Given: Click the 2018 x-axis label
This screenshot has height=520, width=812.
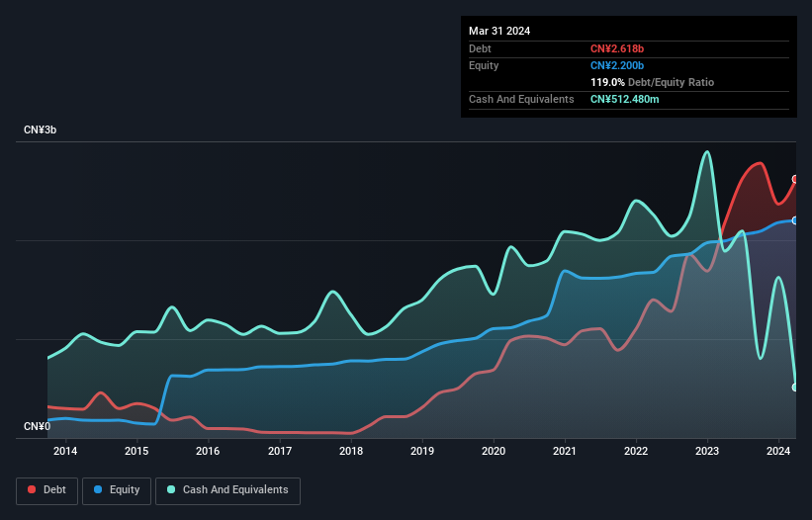Looking at the screenshot, I should 351,451.
